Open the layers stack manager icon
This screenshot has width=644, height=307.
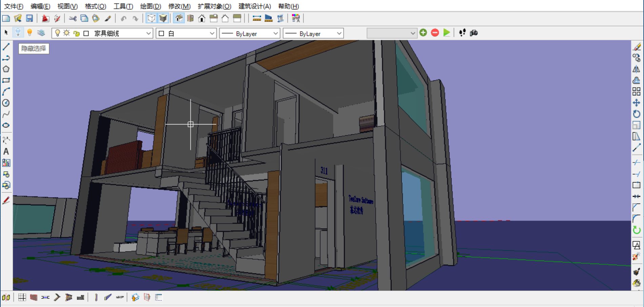(x=41, y=33)
